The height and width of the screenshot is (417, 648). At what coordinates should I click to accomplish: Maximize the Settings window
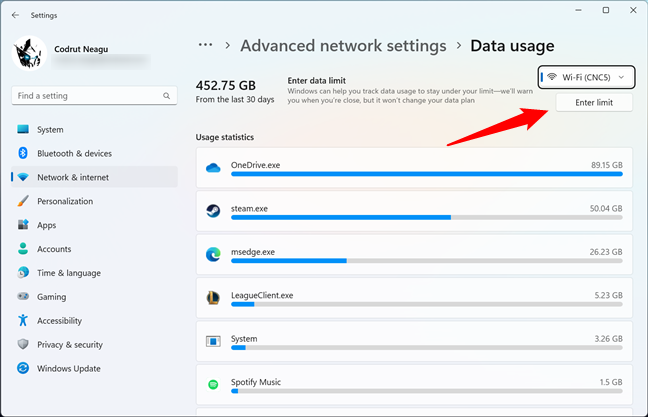pyautogui.click(x=606, y=10)
